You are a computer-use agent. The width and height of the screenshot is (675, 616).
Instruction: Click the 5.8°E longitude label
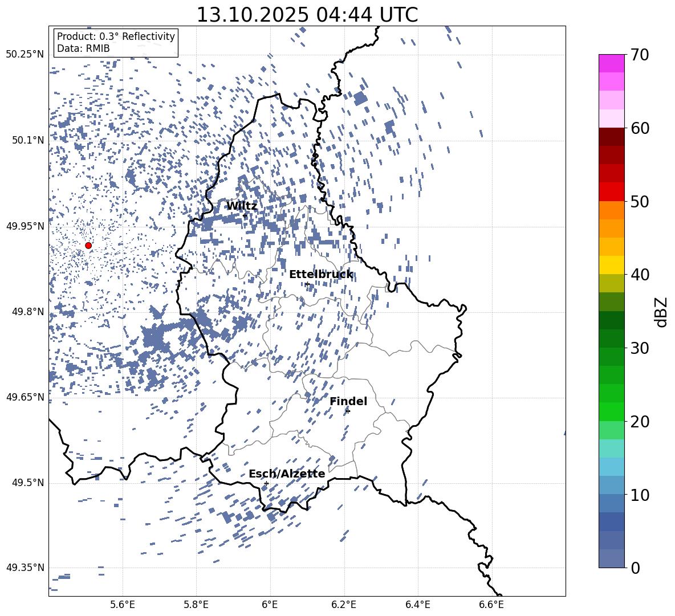[x=196, y=605]
